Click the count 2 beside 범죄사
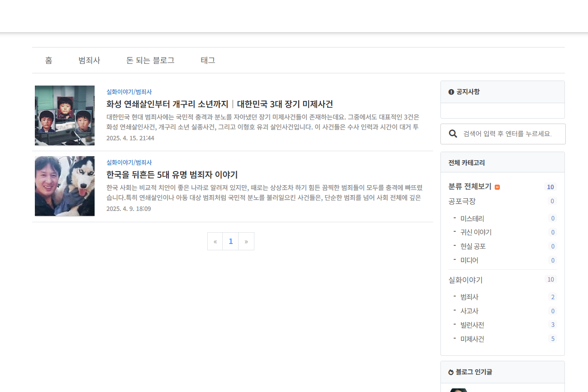This screenshot has width=588, height=392. tap(552, 297)
